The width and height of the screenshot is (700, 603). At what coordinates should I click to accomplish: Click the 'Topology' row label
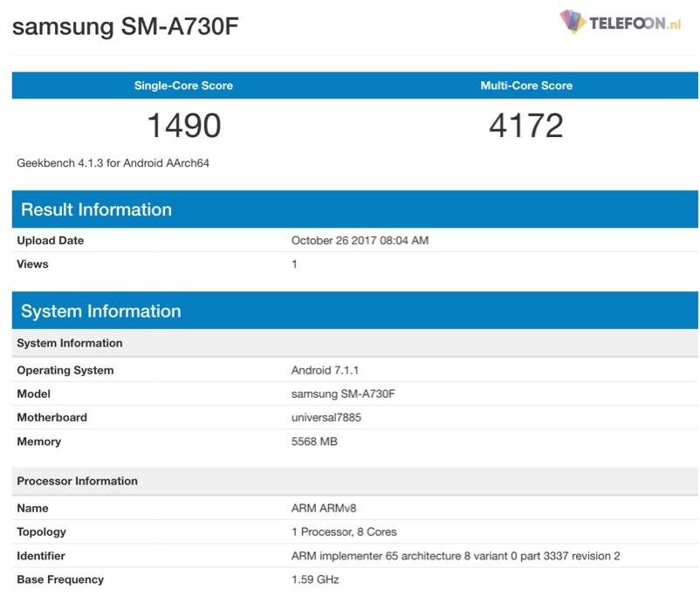coord(42,532)
